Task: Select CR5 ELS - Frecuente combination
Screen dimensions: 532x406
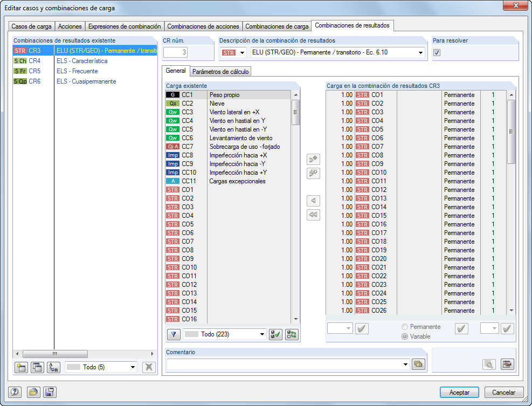Action: 85,71
